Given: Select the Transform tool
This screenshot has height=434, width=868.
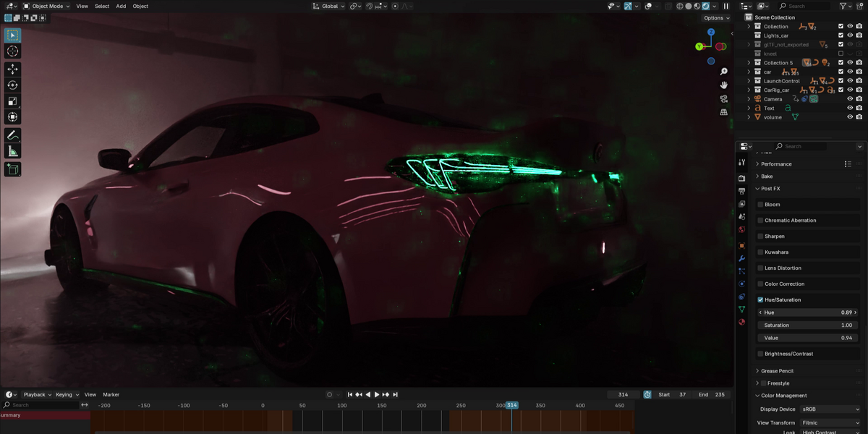Looking at the screenshot, I should pos(12,117).
